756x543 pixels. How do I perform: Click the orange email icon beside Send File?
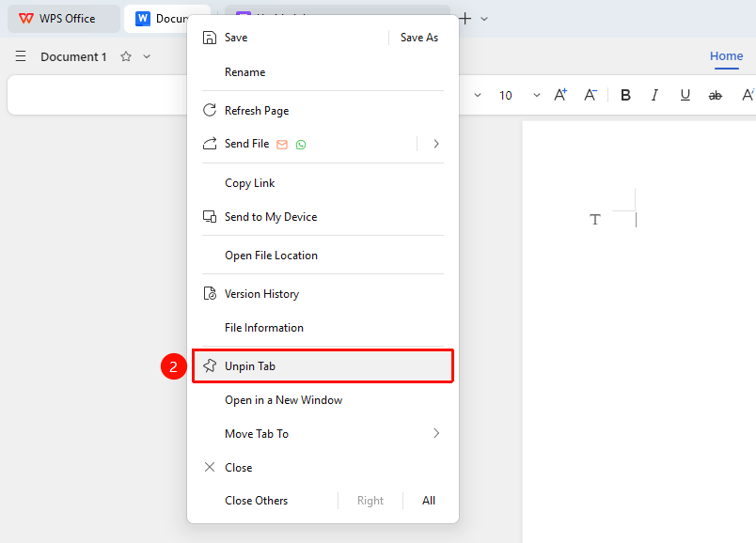coord(282,145)
